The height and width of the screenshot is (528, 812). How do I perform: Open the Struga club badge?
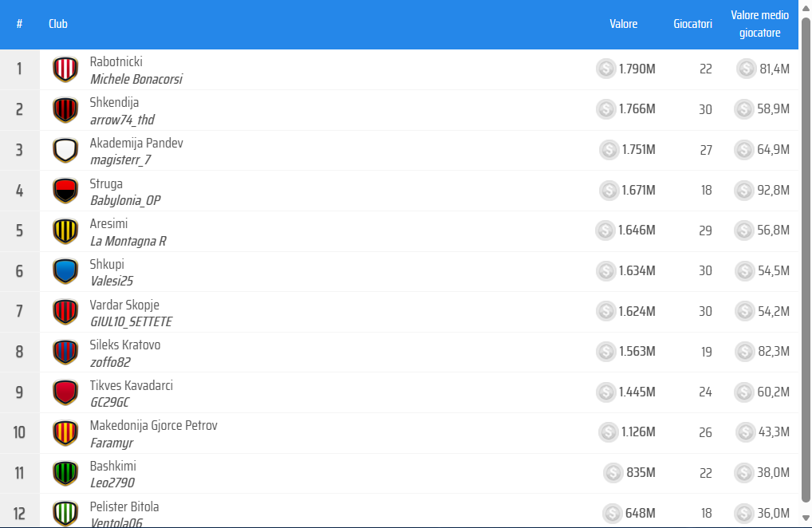[65, 190]
